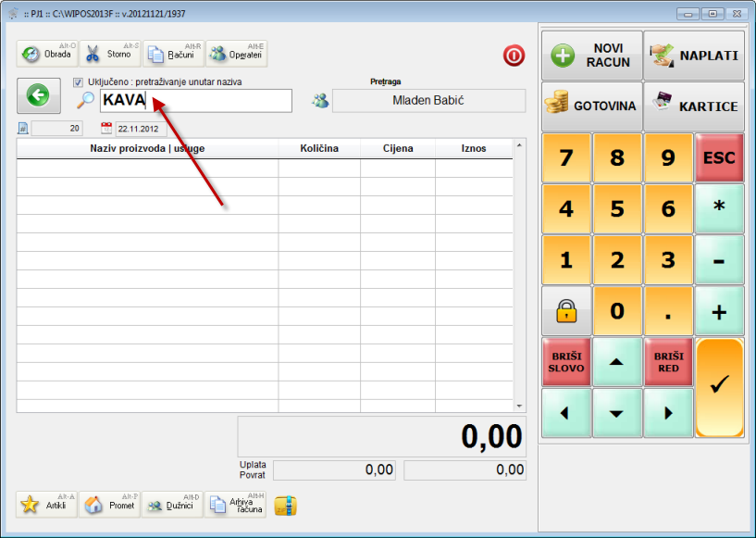Click the NOVI RACUN button
The width and height of the screenshot is (756, 538).
[x=590, y=56]
